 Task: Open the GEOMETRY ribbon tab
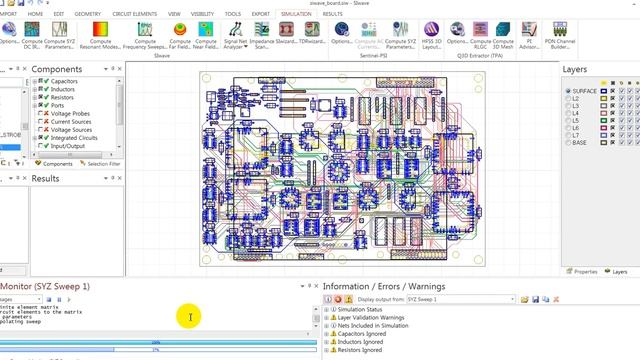[x=88, y=14]
